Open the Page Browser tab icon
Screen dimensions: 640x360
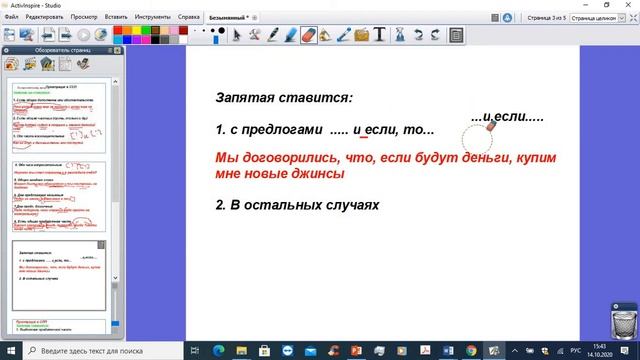point(11,64)
